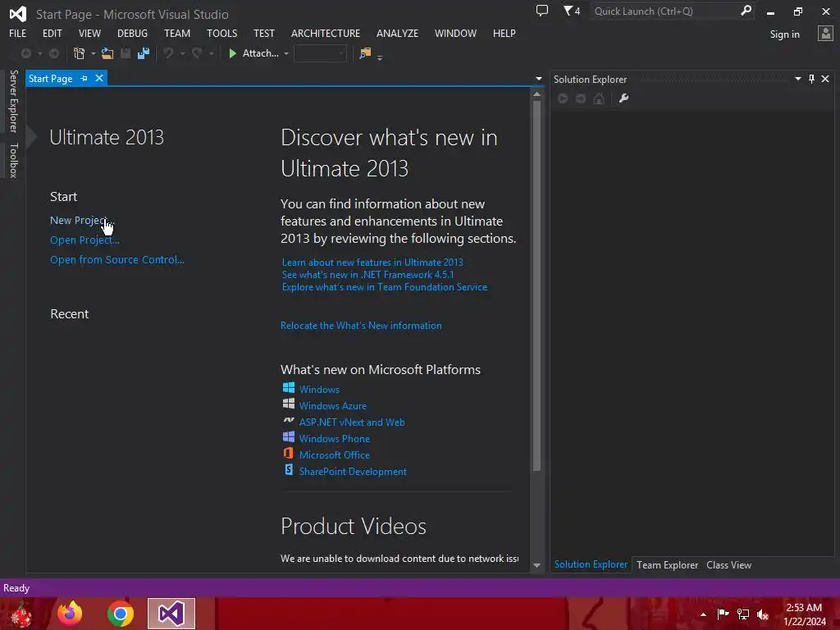Click the Find in Files toolbar icon
The height and width of the screenshot is (630, 840).
click(365, 53)
